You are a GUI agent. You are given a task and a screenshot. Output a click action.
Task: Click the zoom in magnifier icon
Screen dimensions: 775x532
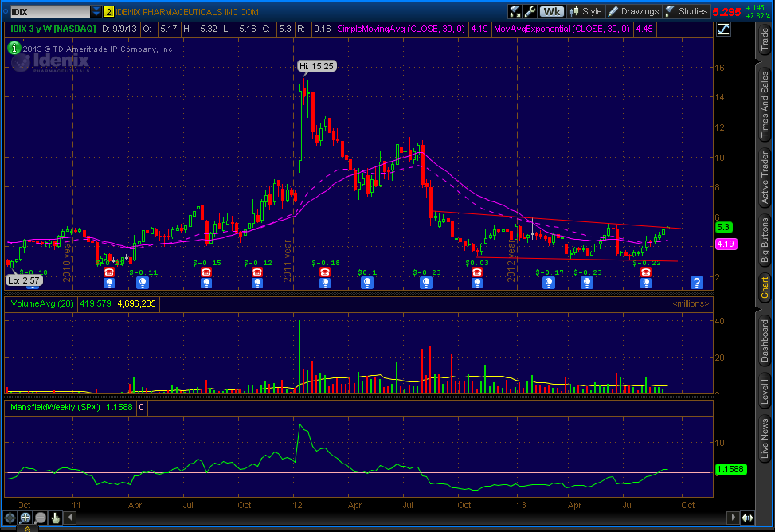[x=25, y=516]
